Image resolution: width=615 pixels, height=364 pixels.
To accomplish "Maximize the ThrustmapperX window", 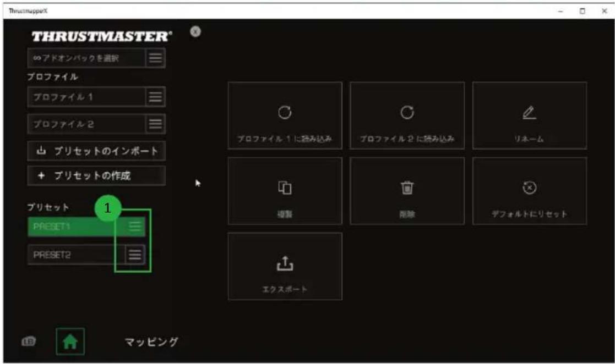I will click(x=583, y=11).
